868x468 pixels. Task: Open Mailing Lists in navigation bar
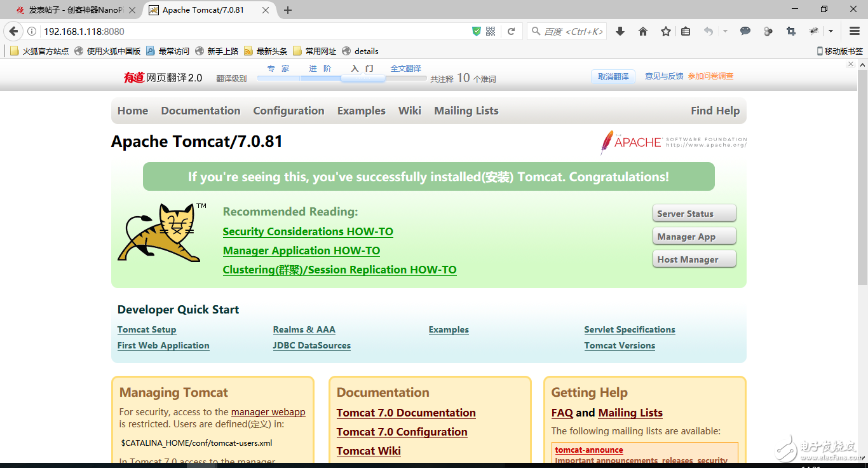click(x=466, y=111)
